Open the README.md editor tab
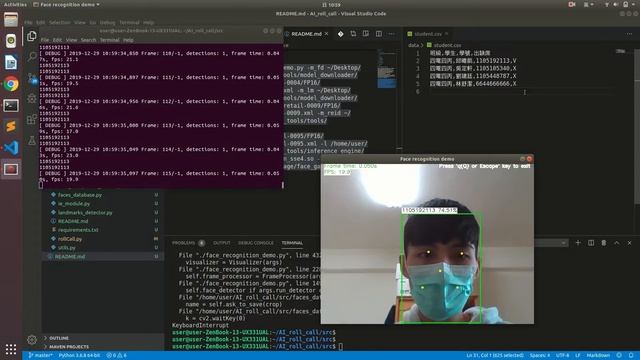 pos(307,34)
